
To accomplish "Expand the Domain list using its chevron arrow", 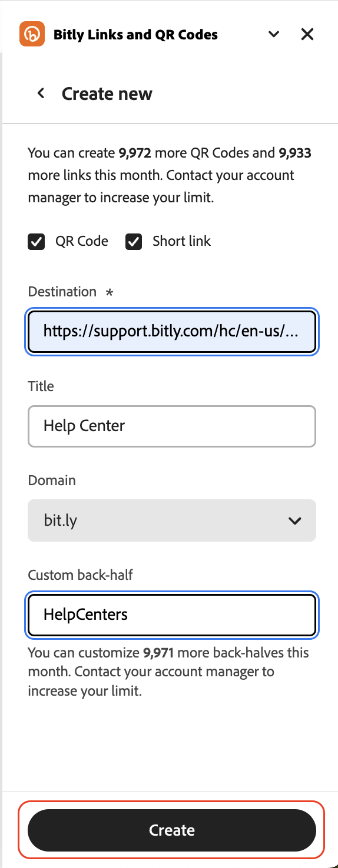I will click(x=295, y=520).
